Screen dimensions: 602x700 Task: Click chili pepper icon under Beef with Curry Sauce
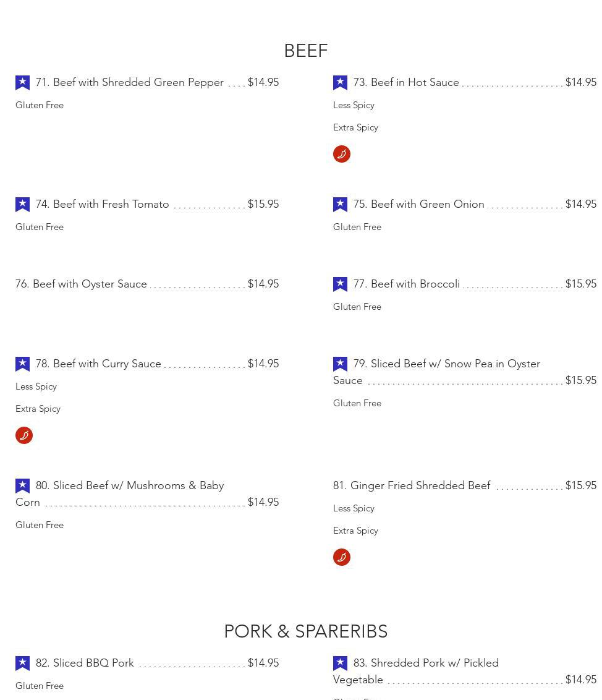click(x=24, y=435)
